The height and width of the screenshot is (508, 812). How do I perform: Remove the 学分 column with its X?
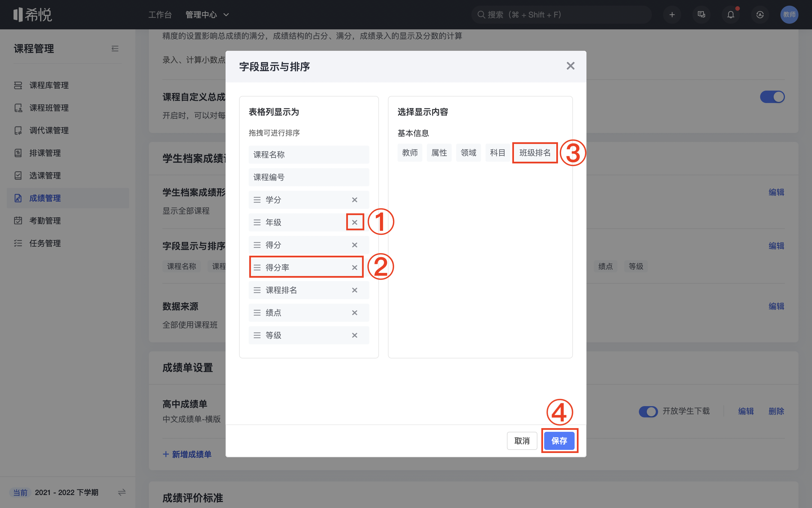click(x=354, y=200)
